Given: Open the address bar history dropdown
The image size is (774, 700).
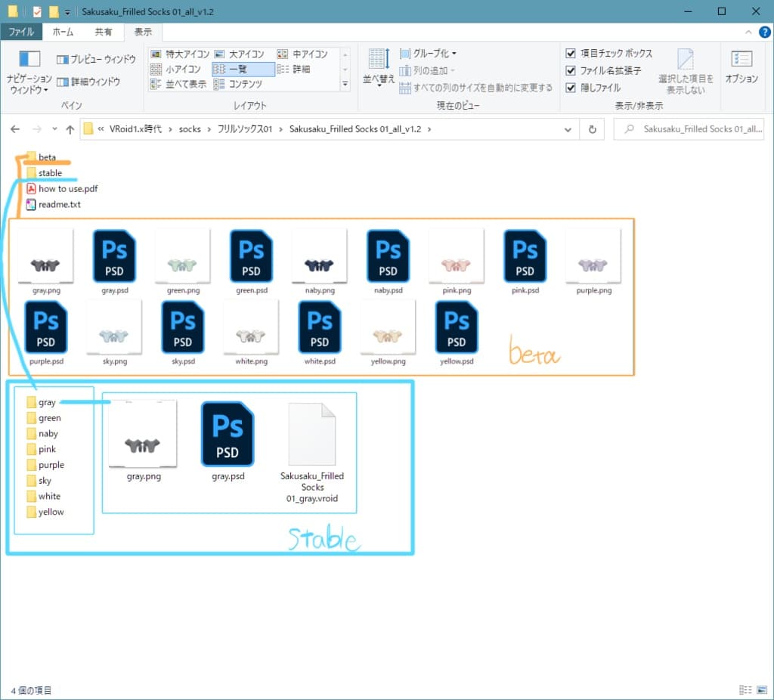Looking at the screenshot, I should click(x=568, y=129).
